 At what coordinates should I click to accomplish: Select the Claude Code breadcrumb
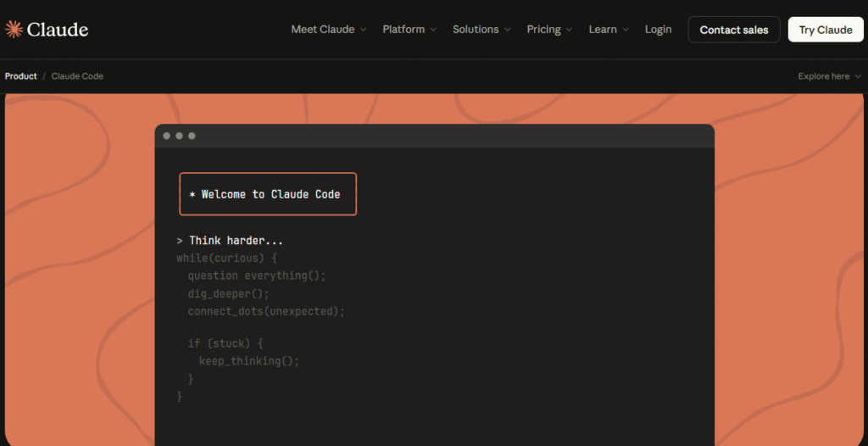point(77,76)
